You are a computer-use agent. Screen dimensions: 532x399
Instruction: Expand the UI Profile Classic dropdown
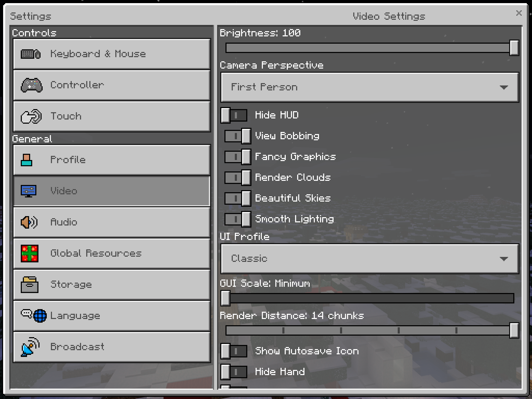[369, 259]
